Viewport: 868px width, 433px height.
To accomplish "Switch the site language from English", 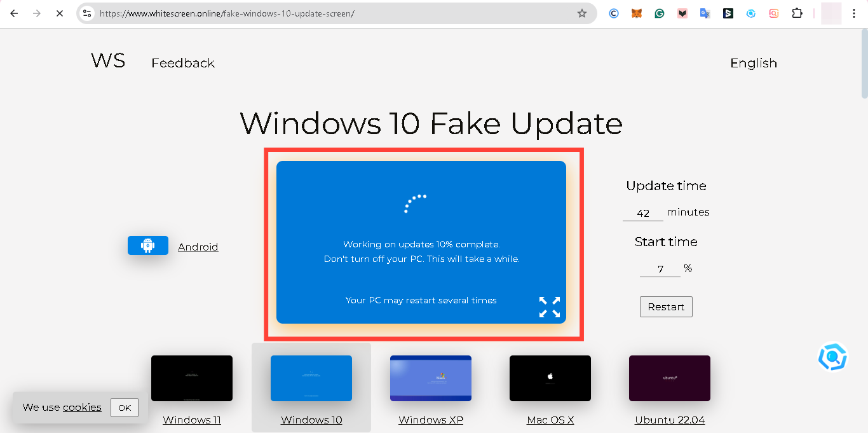I will pyautogui.click(x=753, y=63).
